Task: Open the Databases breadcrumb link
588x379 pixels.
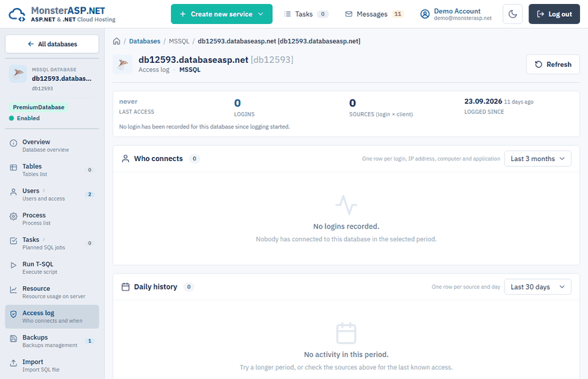Action: point(144,41)
